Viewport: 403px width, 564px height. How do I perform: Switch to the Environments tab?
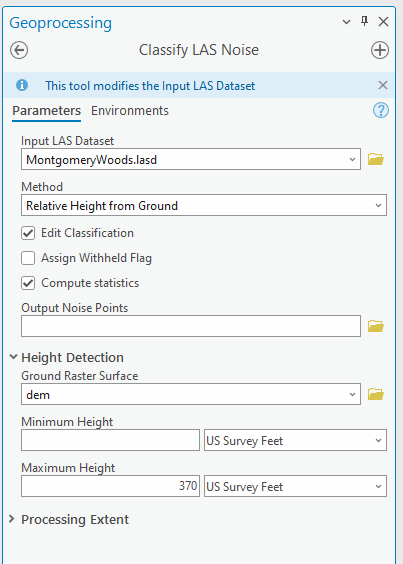pos(130,110)
